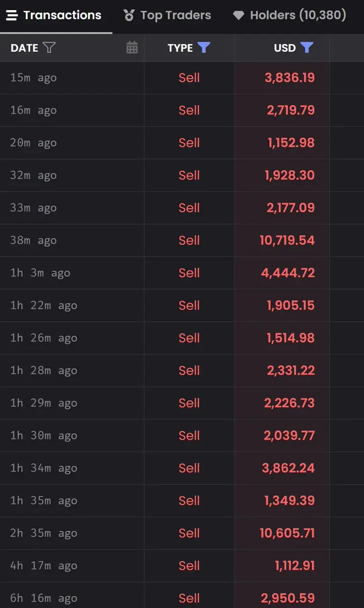Select the 10,719.54 USD sell amount
The width and height of the screenshot is (364, 608).
tap(287, 240)
